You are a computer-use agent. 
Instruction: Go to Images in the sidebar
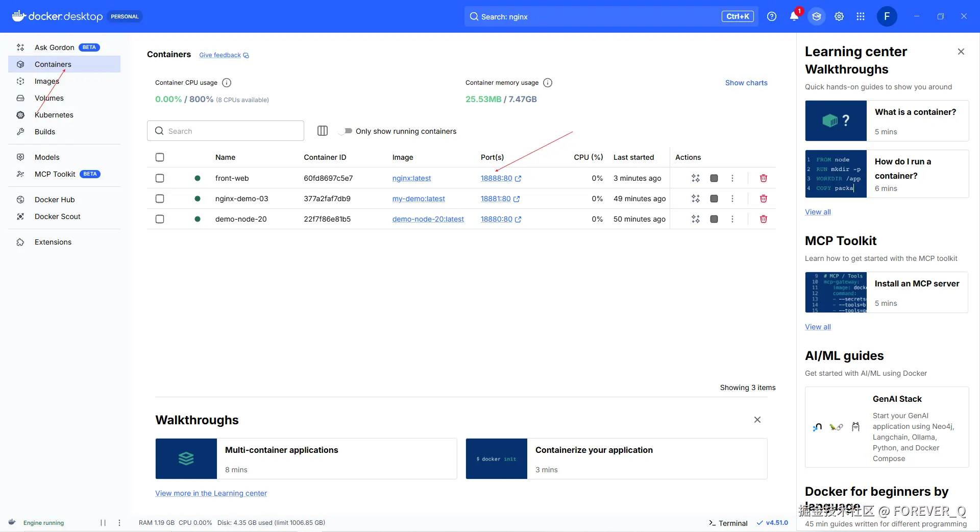tap(64, 81)
